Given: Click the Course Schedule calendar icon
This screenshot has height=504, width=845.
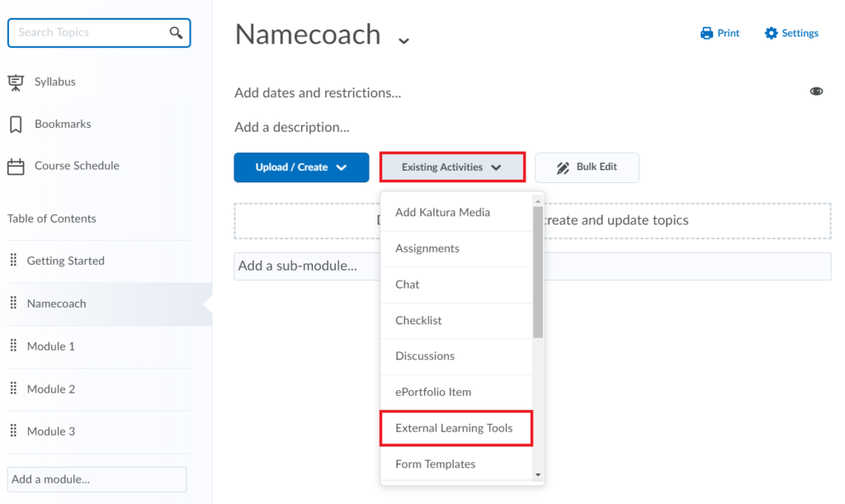Looking at the screenshot, I should point(15,165).
